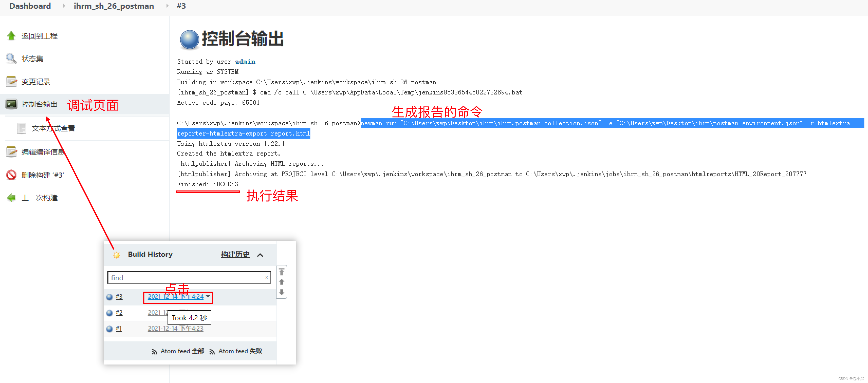Click the magnifier icon beside 状态集
868x383 pixels.
[11, 59]
